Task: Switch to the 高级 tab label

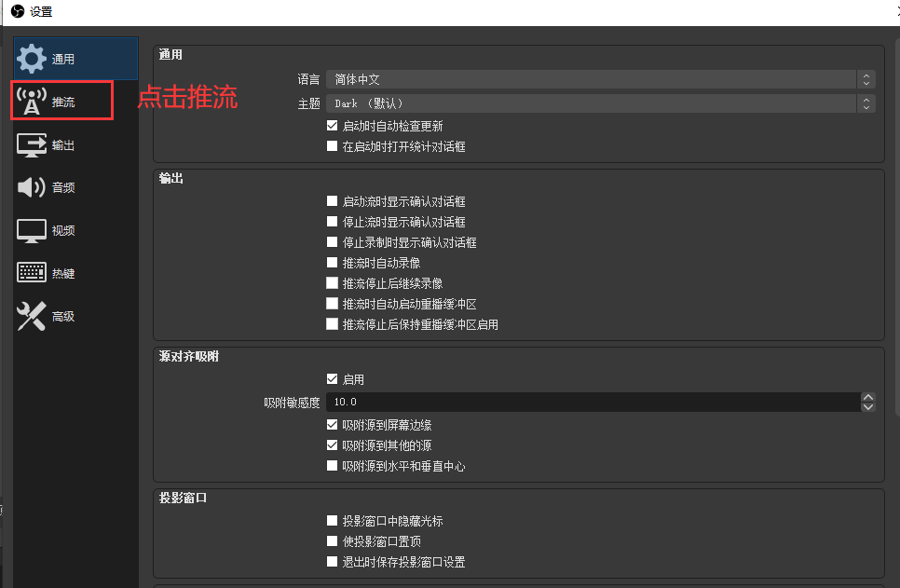Action: click(x=63, y=317)
